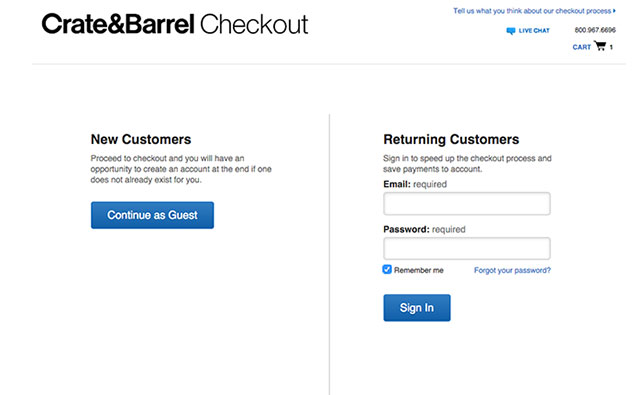Click the phone number 800.967.6696
This screenshot has width=640, height=395.
pyautogui.click(x=595, y=30)
